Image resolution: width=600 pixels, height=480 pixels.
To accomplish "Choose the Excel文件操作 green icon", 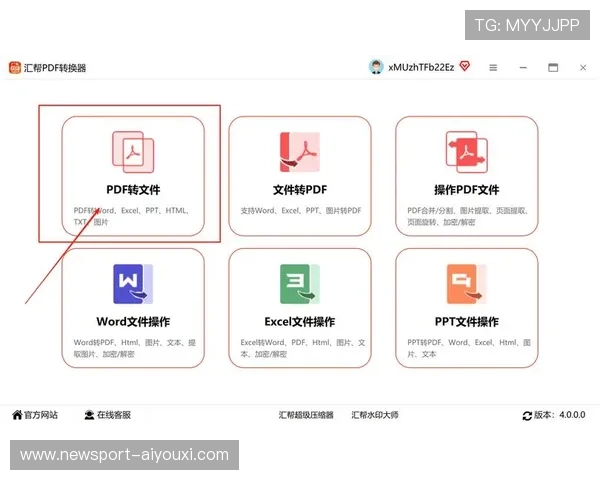I will click(300, 284).
